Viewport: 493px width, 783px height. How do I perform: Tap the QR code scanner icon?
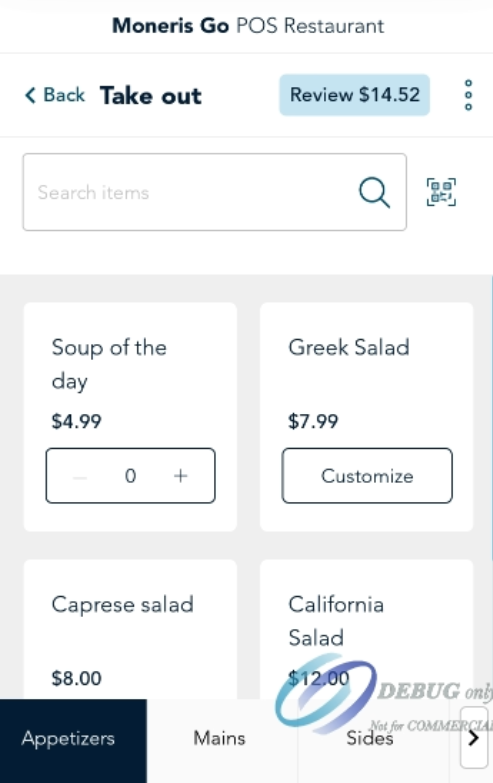441,192
